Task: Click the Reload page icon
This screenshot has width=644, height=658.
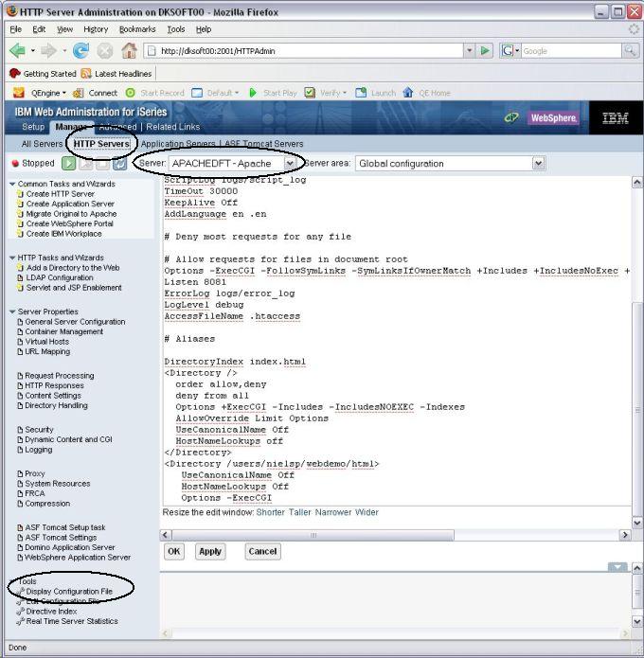Action: 80,51
